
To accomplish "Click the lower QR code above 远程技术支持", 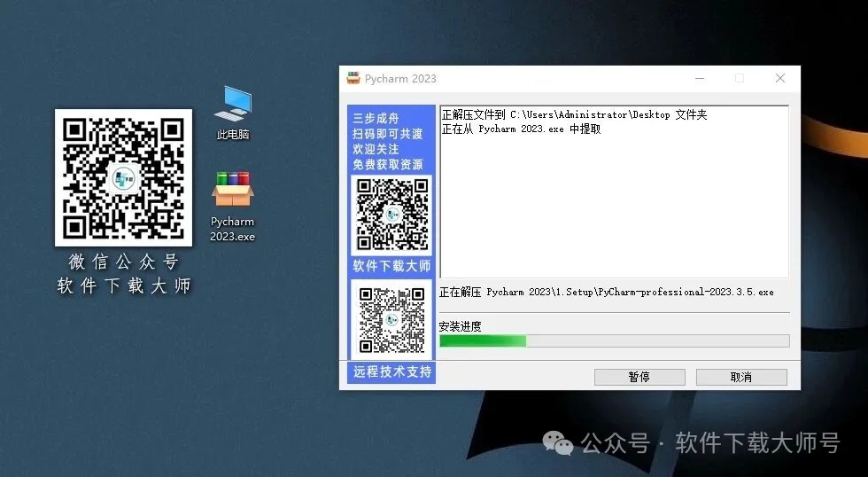I will (391, 320).
